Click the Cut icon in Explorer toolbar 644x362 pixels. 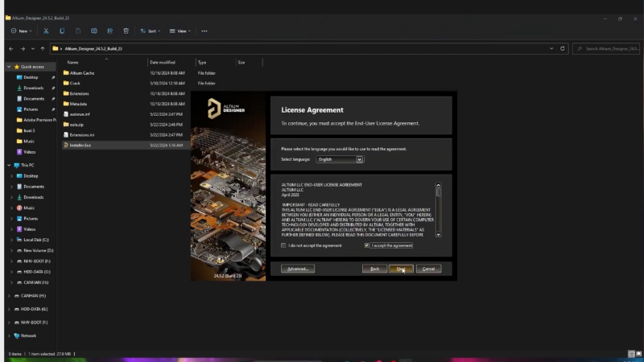46,31
